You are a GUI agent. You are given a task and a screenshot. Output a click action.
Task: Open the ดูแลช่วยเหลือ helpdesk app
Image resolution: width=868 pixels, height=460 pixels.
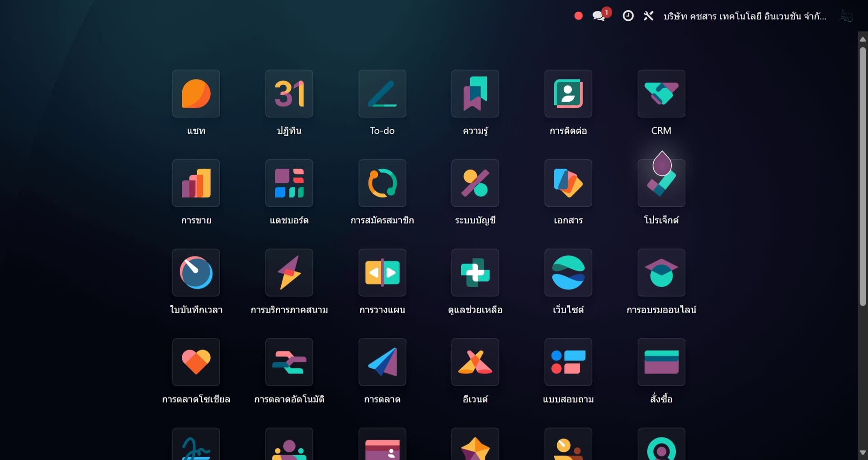[475, 273]
